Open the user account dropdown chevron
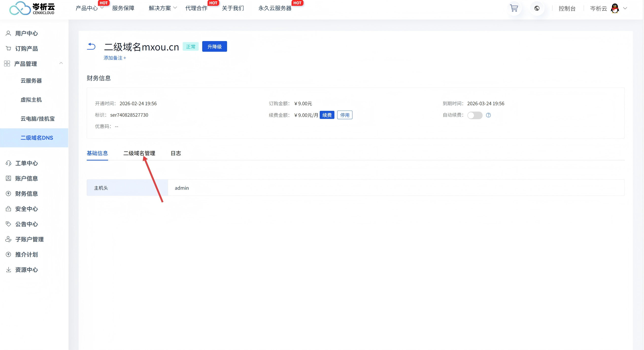The width and height of the screenshot is (644, 350). [x=625, y=8]
